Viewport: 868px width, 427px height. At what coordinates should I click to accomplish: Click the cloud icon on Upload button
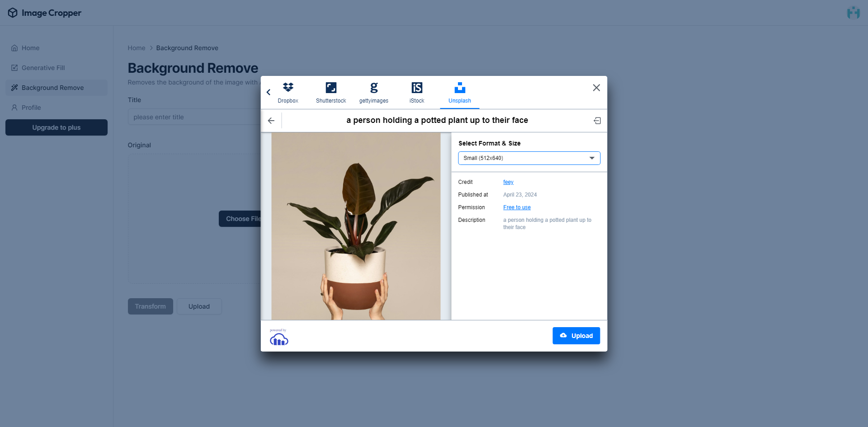click(563, 335)
